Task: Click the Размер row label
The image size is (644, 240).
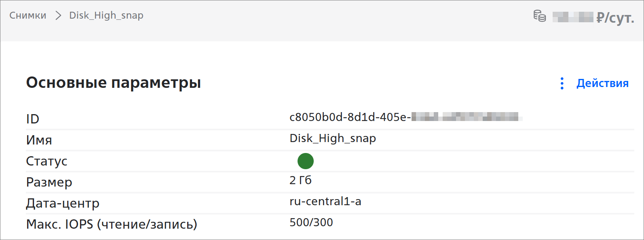Action: (x=49, y=183)
